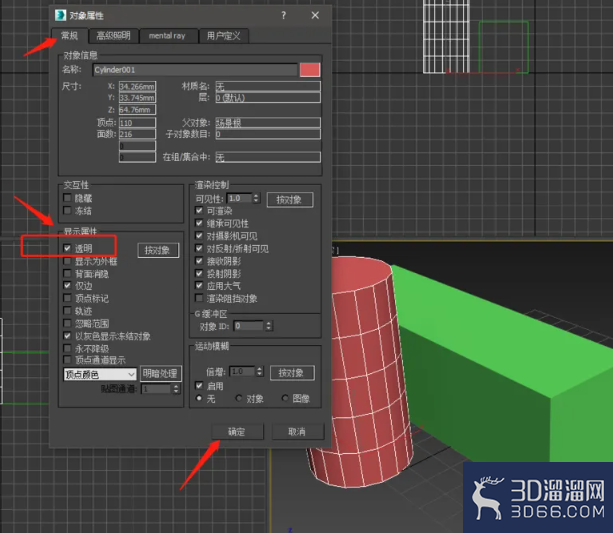Open the red object color swatch
This screenshot has width=613, height=533.
coord(310,70)
